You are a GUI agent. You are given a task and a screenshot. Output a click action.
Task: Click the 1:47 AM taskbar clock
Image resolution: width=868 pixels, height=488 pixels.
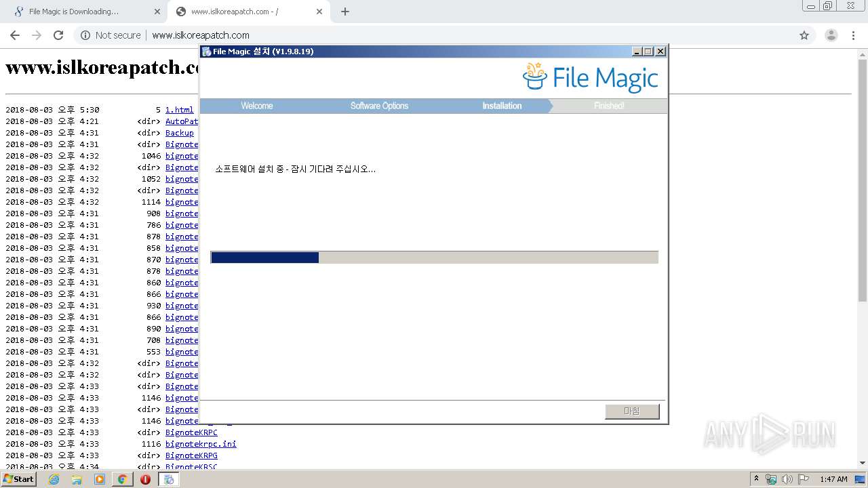[x=833, y=479]
